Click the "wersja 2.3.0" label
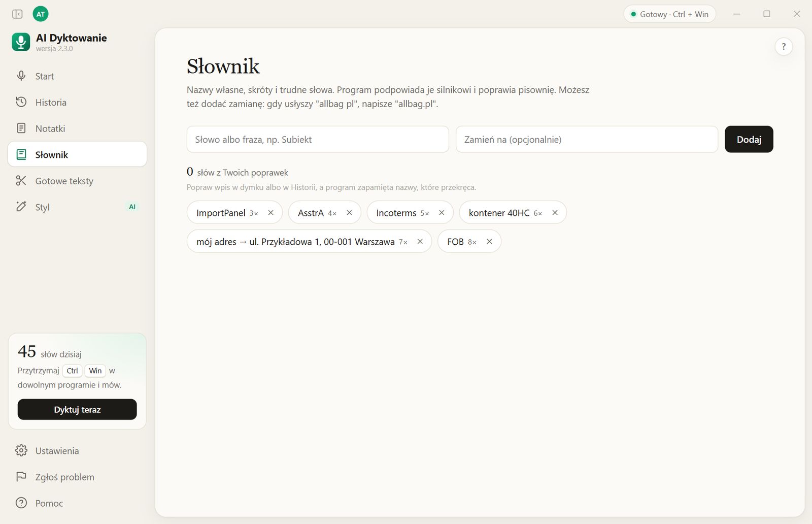 click(54, 49)
